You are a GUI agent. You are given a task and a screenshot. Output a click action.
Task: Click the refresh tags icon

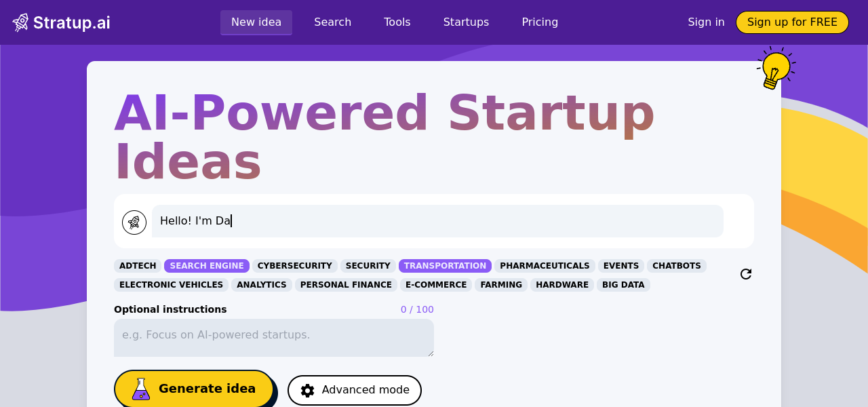[x=746, y=274]
